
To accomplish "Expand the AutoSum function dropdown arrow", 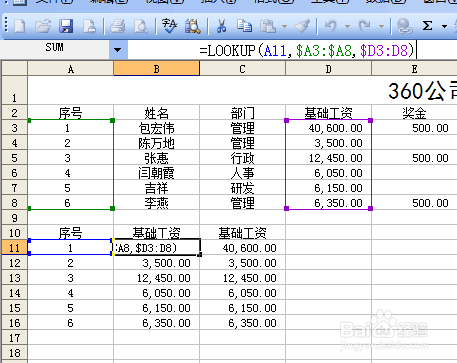I will 444,26.
